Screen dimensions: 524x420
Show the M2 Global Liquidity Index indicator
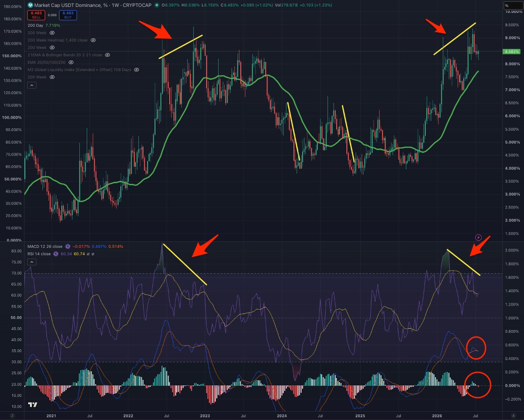pyautogui.click(x=137, y=70)
